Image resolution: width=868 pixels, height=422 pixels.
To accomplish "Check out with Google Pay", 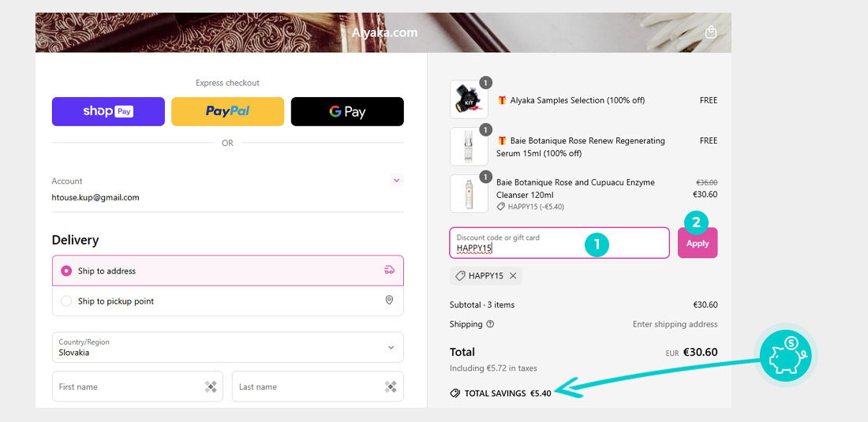I will pos(347,111).
